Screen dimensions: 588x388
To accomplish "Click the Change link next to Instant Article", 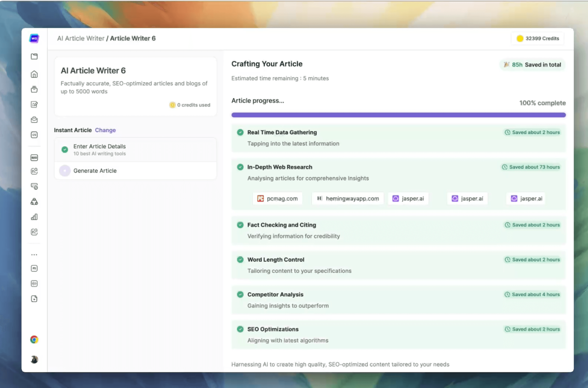I will click(x=105, y=130).
